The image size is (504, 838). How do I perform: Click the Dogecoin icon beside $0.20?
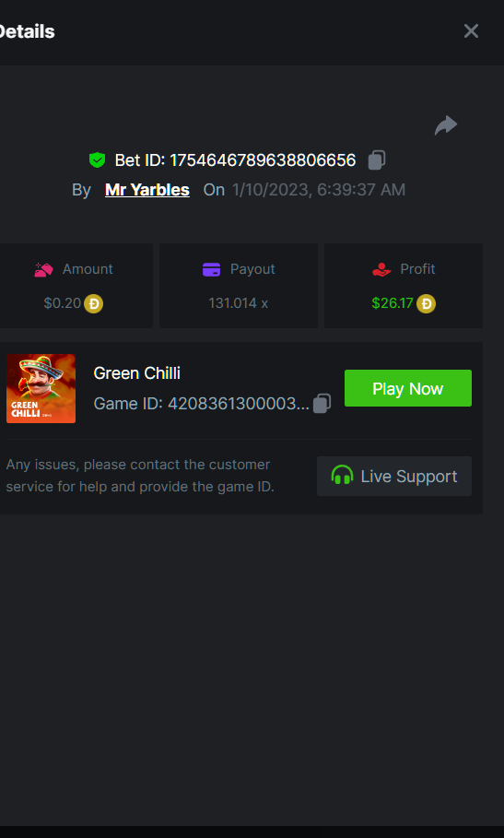[93, 303]
